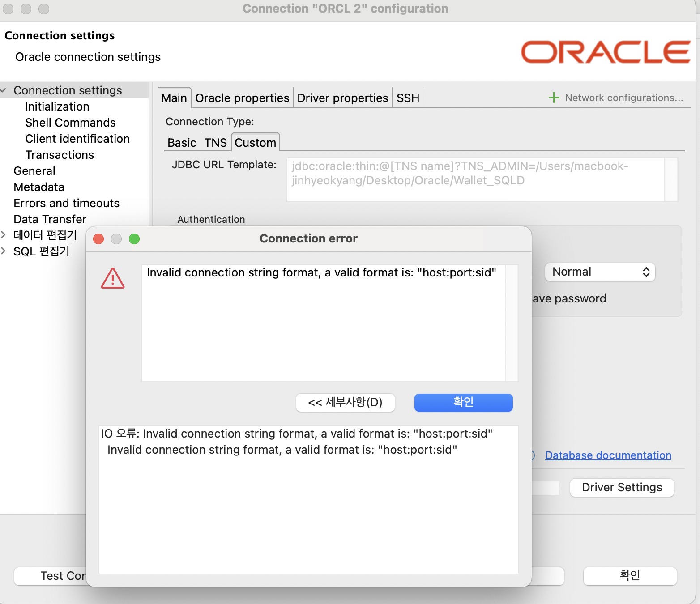Click the 확인 button of configuration window
Image resolution: width=700 pixels, height=604 pixels.
[630, 576]
